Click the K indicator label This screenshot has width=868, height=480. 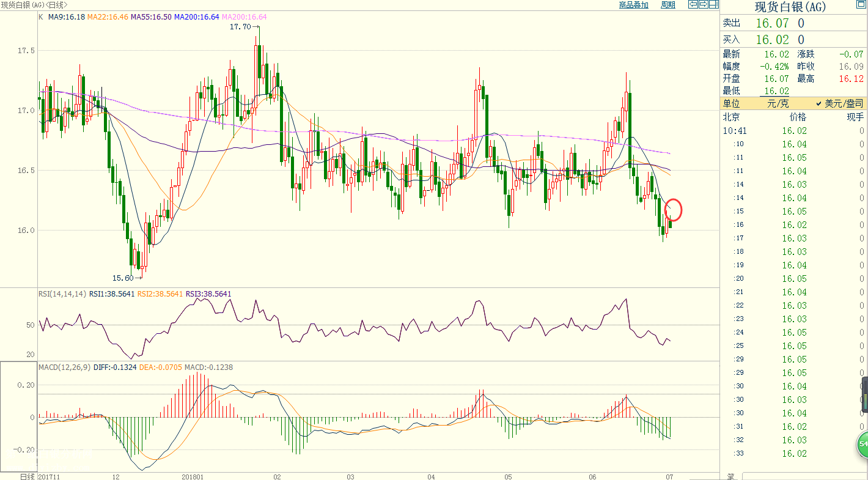click(41, 17)
